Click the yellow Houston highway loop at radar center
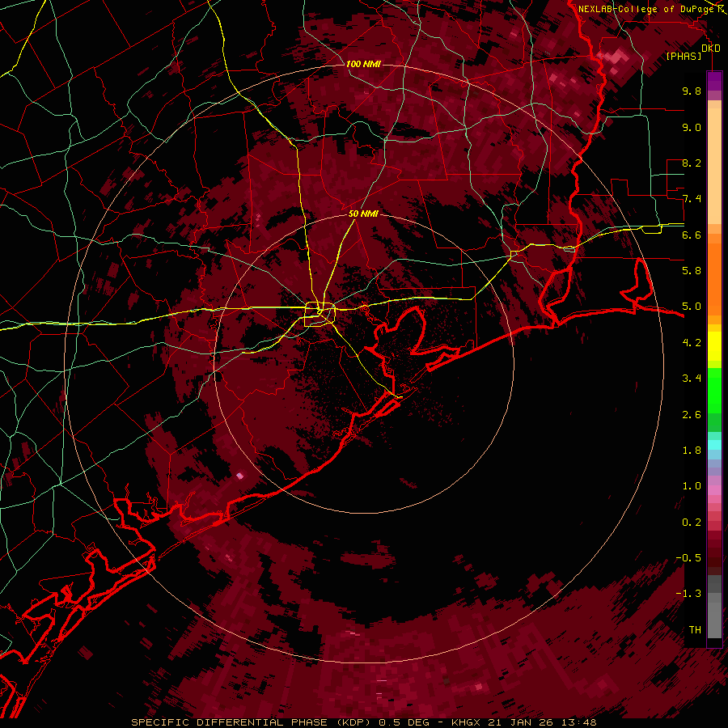 click(x=320, y=315)
